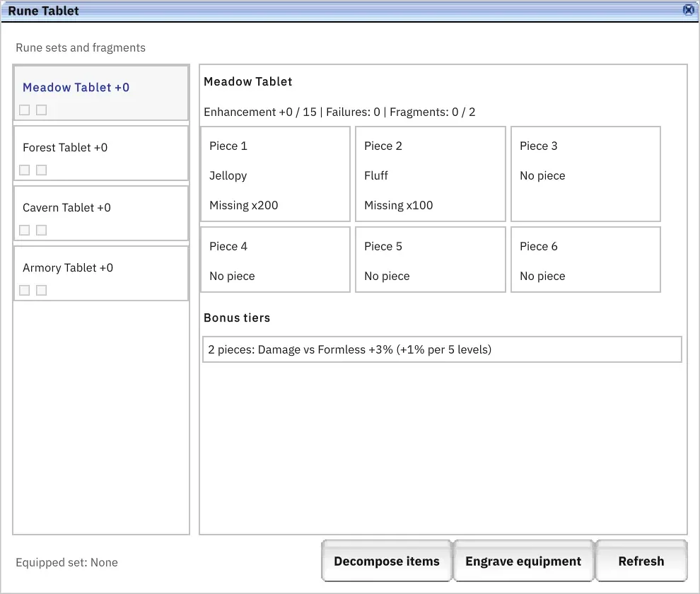Refresh the rune tablet data
This screenshot has width=700, height=594.
point(641,561)
